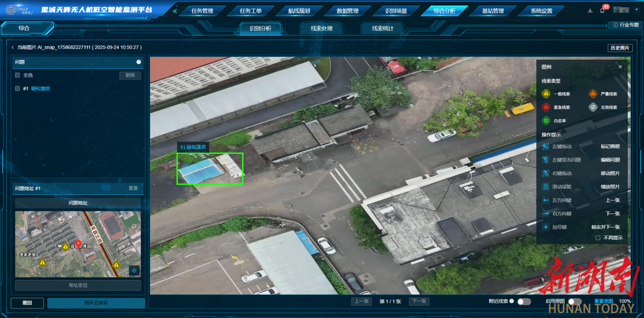Go back using arrow beside 当前图片
This screenshot has width=644, height=318.
(x=13, y=48)
